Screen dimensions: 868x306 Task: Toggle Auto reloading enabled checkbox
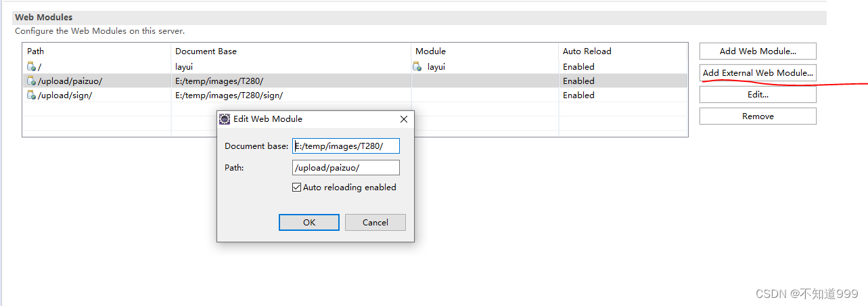296,188
